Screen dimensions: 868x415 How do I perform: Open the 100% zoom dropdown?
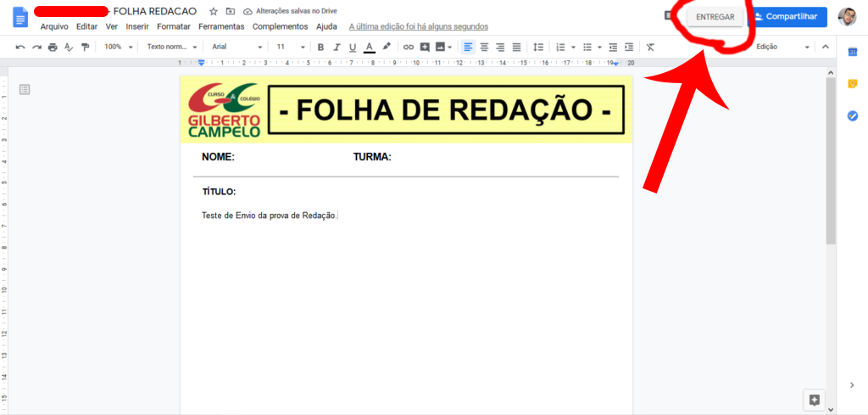pos(119,47)
